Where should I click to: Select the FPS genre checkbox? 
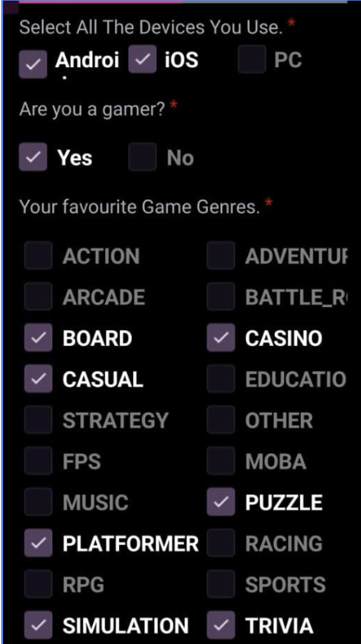[38, 461]
